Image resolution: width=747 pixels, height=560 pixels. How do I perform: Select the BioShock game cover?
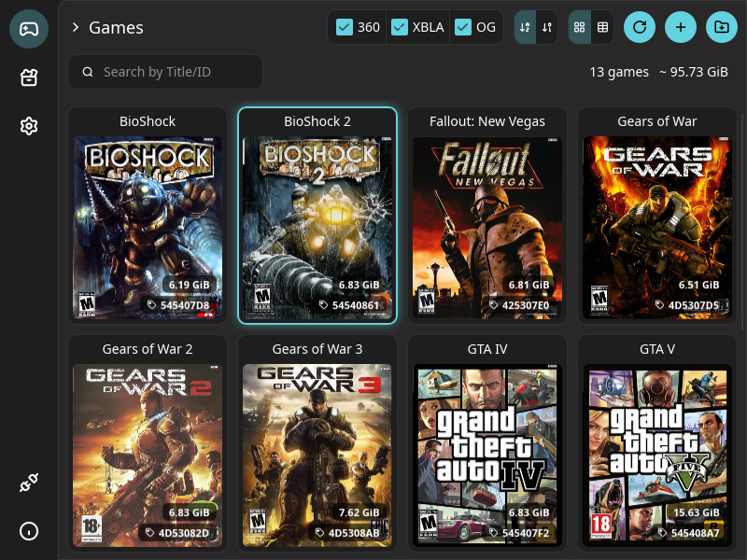(148, 227)
